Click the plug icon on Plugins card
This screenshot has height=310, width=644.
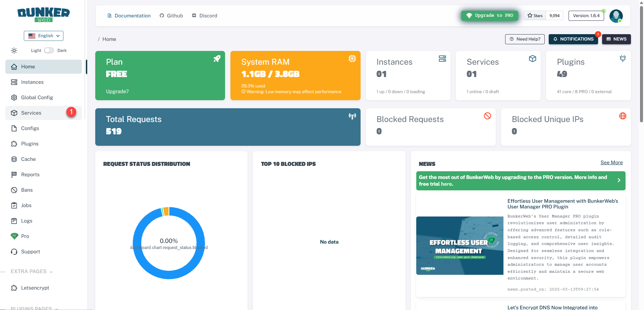[x=623, y=59]
